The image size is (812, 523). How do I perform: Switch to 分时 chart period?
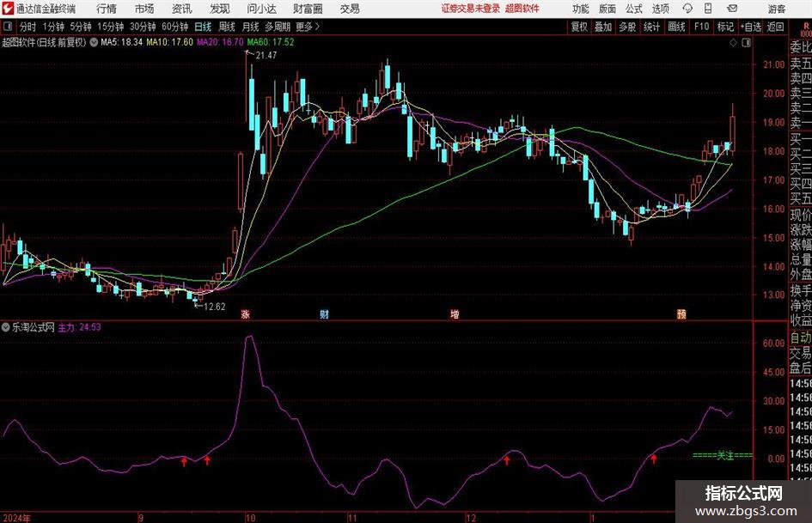click(27, 27)
